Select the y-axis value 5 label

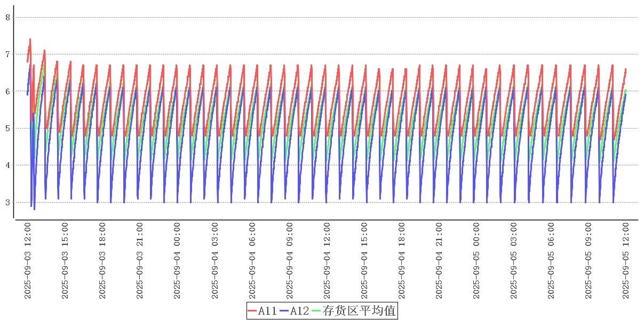tap(7, 128)
